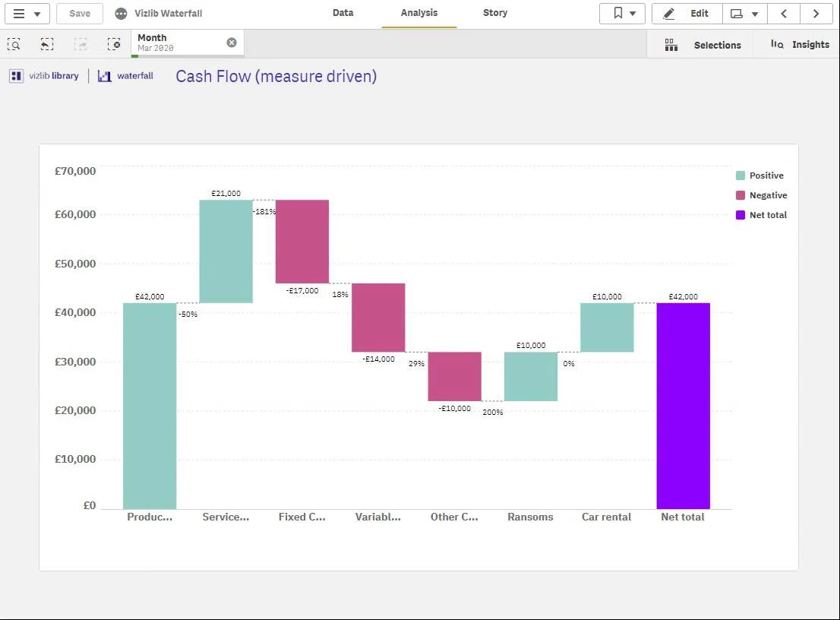
Task: Open the hamburger navigation menu
Action: pos(19,14)
